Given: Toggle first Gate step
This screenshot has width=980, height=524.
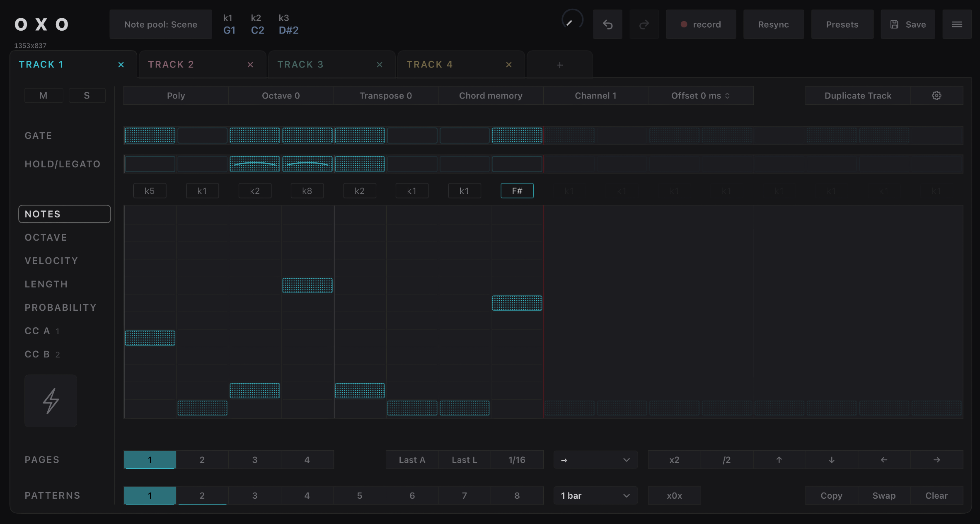Looking at the screenshot, I should tap(150, 135).
